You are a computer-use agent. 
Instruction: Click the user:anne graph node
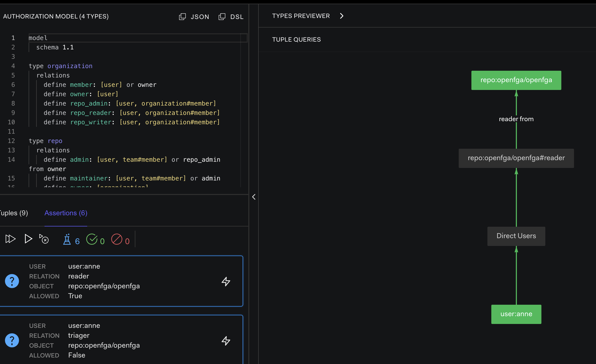(516, 314)
